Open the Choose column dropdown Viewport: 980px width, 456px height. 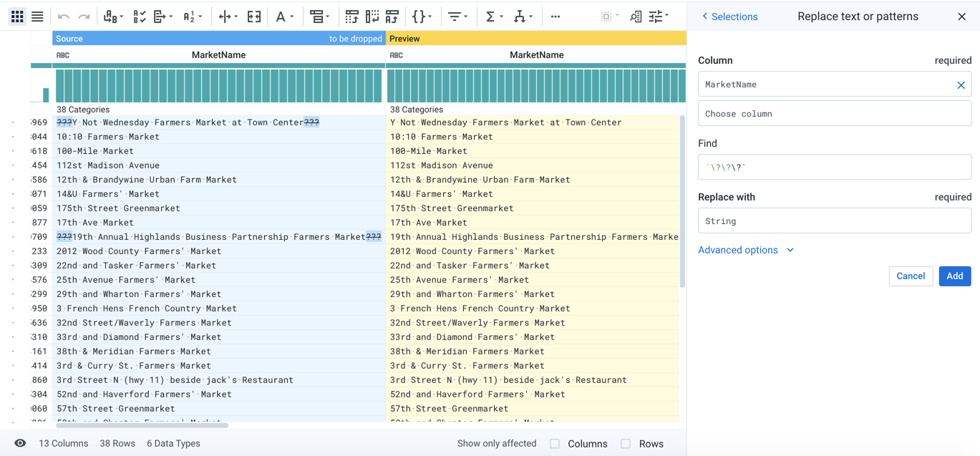click(833, 113)
